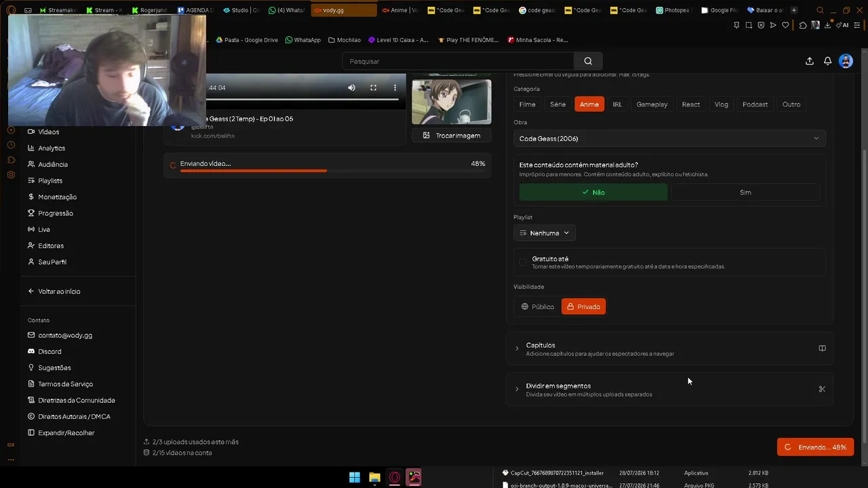
Task: Open File Explorer from taskbar
Action: coord(374,477)
